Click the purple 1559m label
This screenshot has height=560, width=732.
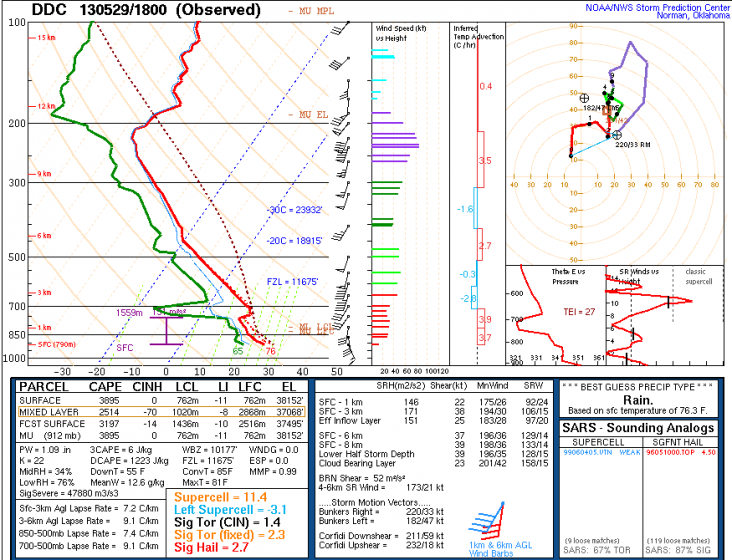[x=129, y=313]
